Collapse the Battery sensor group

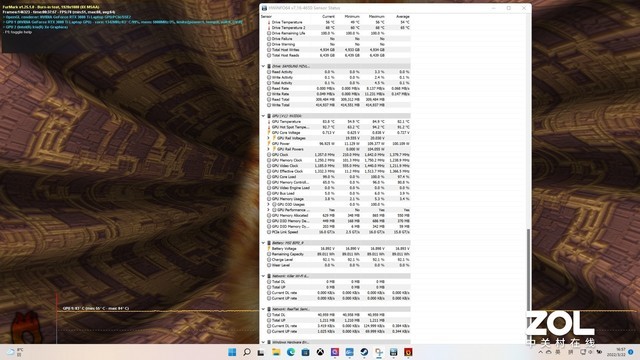point(263,243)
